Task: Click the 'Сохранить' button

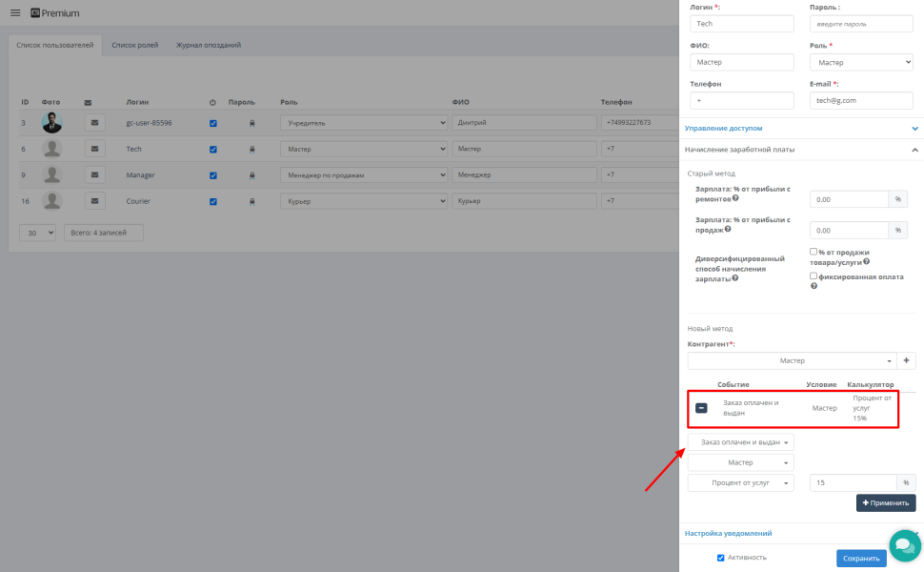Action: pyautogui.click(x=860, y=559)
